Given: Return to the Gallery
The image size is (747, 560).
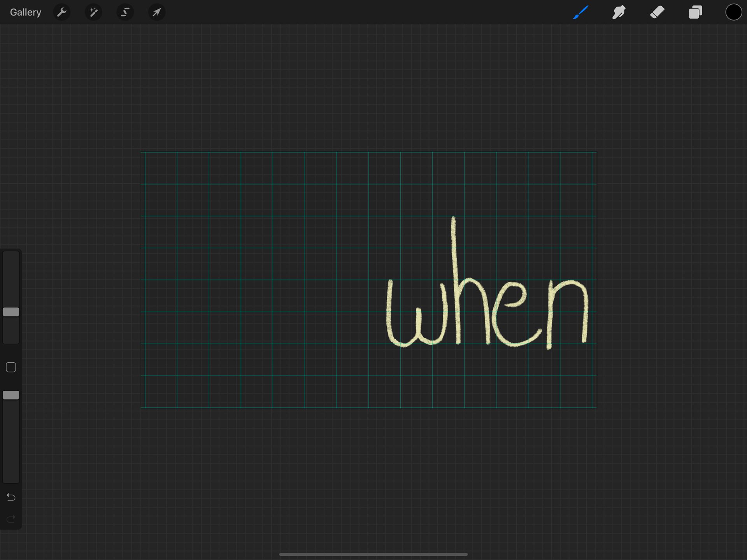Looking at the screenshot, I should pyautogui.click(x=25, y=12).
